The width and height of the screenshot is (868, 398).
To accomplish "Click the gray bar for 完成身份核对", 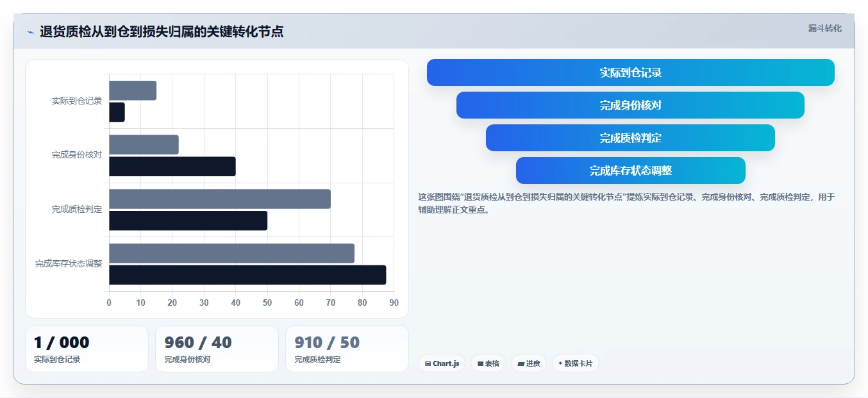I will tap(144, 145).
